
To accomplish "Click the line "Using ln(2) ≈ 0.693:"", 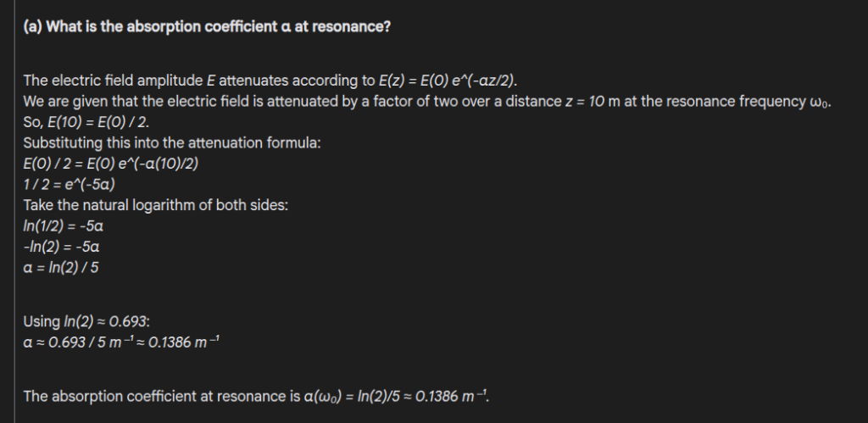I will (x=86, y=321).
